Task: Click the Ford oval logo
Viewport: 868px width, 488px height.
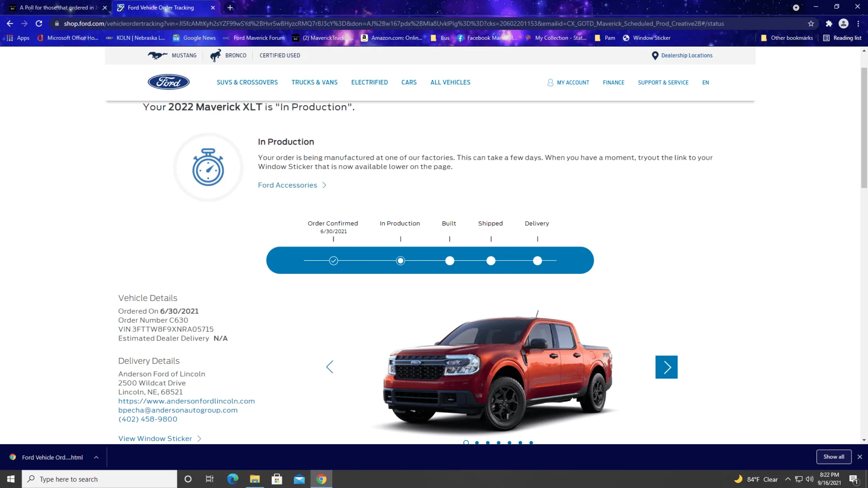Action: 169,82
